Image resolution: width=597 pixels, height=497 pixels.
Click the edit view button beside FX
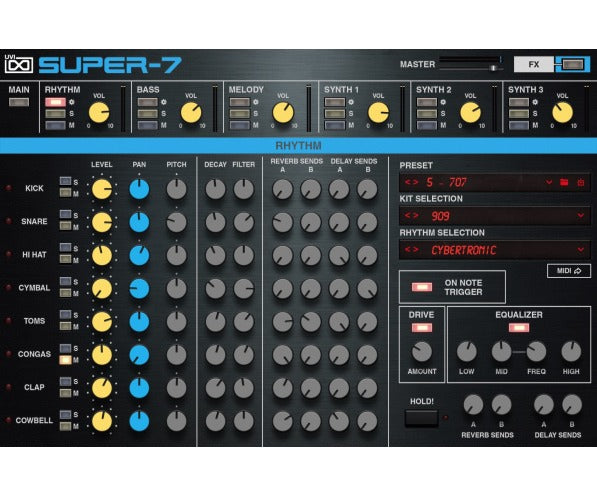pyautogui.click(x=573, y=64)
